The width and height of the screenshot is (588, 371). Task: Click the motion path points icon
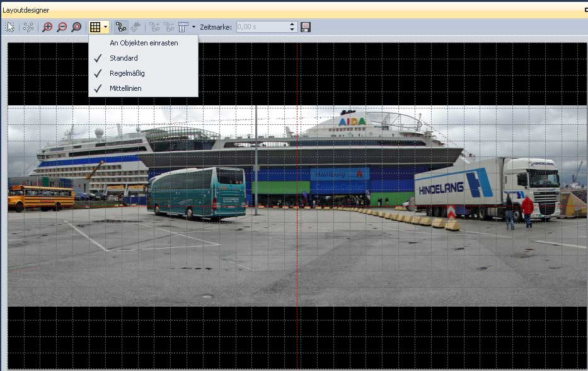click(28, 27)
